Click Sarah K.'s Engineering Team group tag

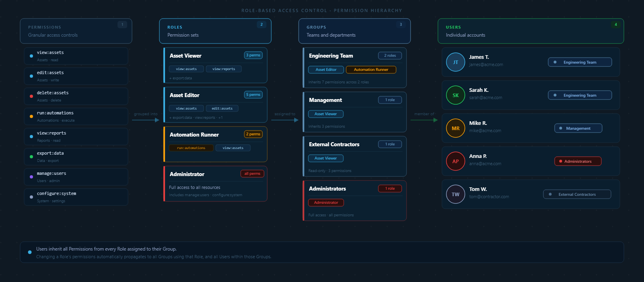(x=580, y=95)
